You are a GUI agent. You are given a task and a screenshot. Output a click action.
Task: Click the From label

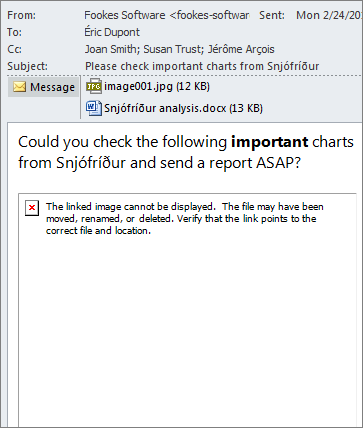pyautogui.click(x=22, y=15)
